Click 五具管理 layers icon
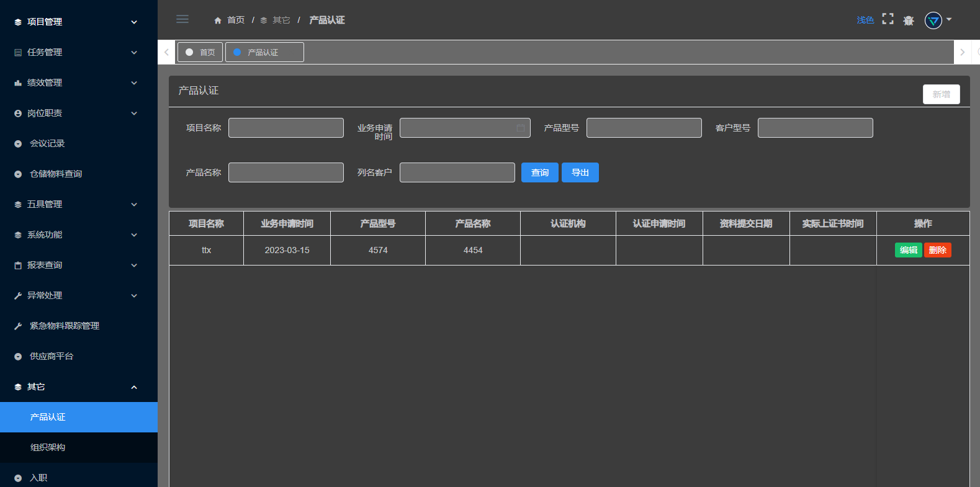 (x=18, y=205)
